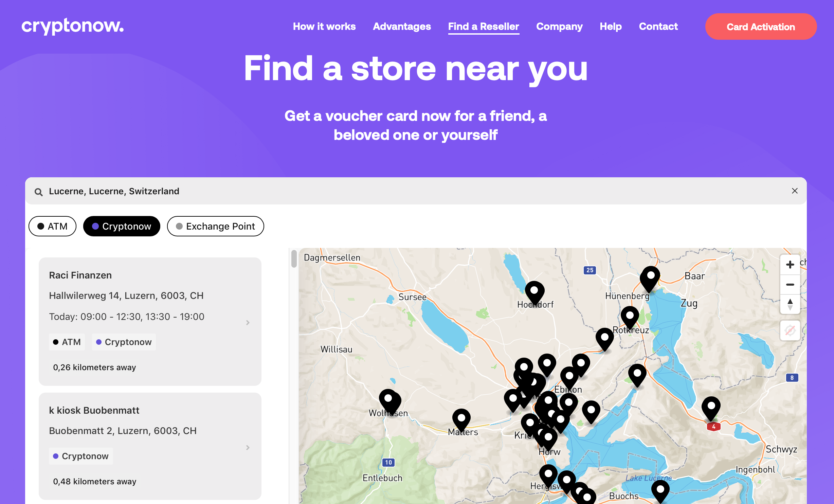Clear the location search with the X
Viewport: 834px width, 504px height.
coord(795,191)
